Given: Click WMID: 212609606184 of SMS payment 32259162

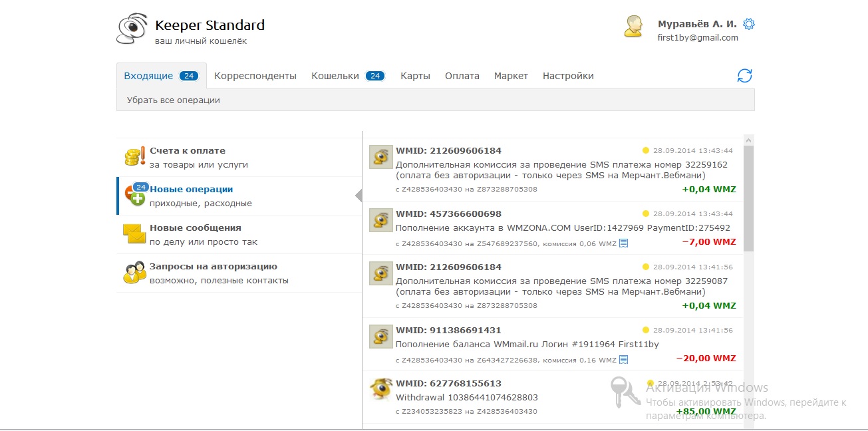Looking at the screenshot, I should (448, 150).
